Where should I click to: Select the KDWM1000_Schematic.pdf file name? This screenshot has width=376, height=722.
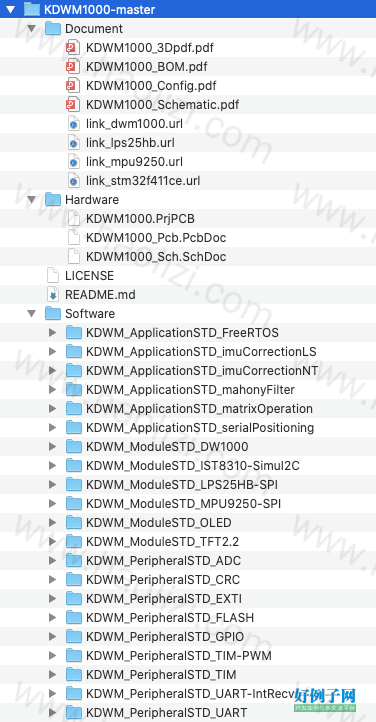162,105
